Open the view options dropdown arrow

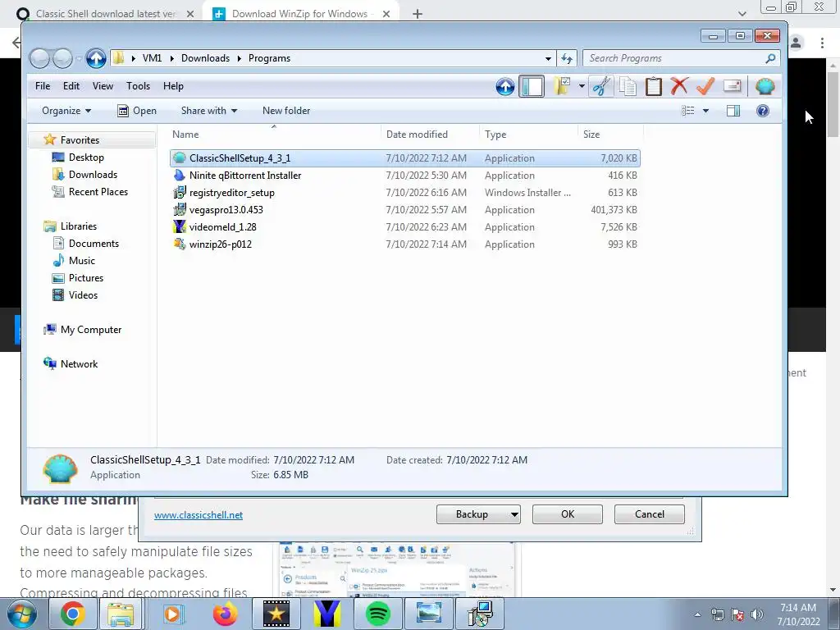pyautogui.click(x=705, y=111)
